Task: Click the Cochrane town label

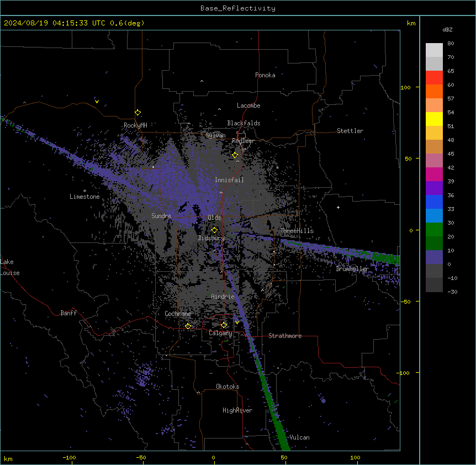Action: [x=178, y=314]
